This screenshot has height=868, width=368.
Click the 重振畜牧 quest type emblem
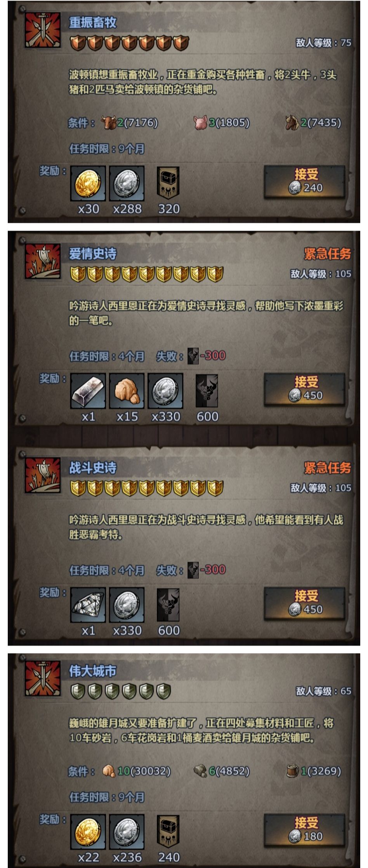point(43,30)
